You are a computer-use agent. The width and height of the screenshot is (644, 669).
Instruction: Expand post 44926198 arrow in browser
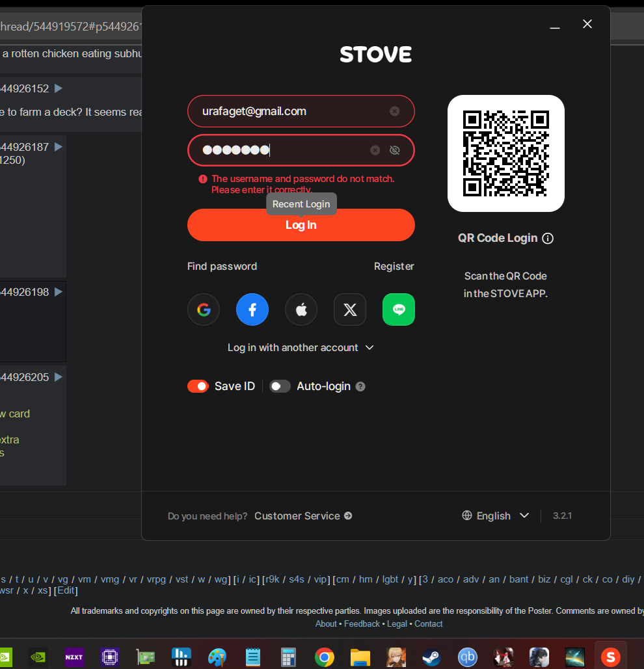59,292
